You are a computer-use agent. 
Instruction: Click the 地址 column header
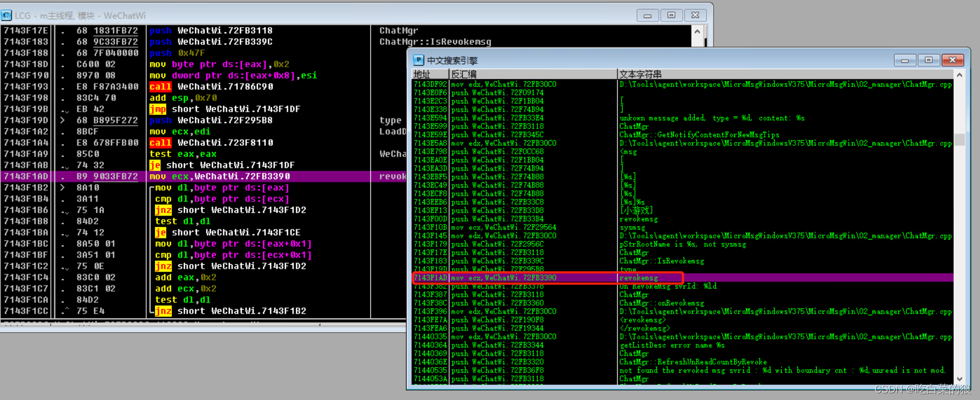[430, 75]
